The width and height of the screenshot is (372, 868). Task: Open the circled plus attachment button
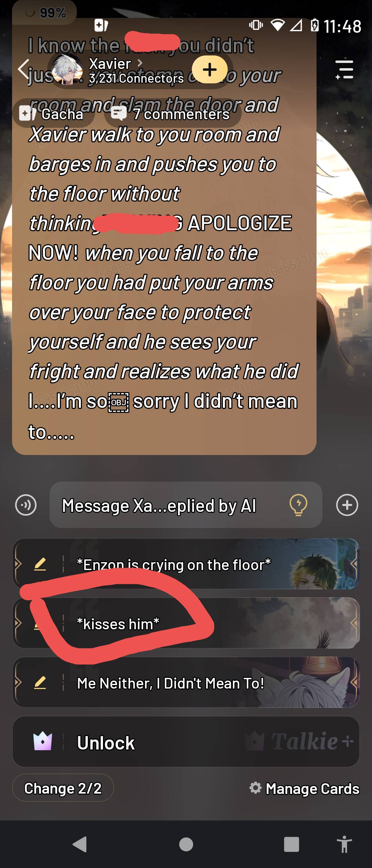tap(347, 505)
